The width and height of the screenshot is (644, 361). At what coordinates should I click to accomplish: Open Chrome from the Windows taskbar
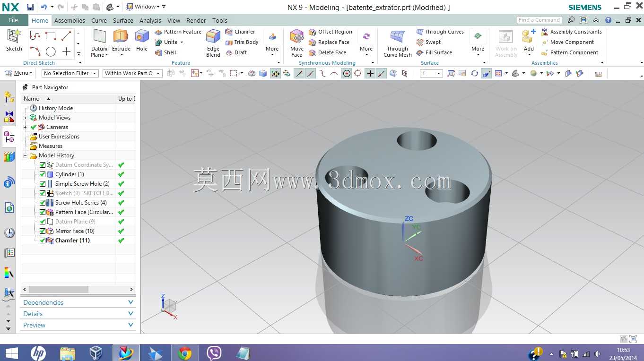click(185, 353)
